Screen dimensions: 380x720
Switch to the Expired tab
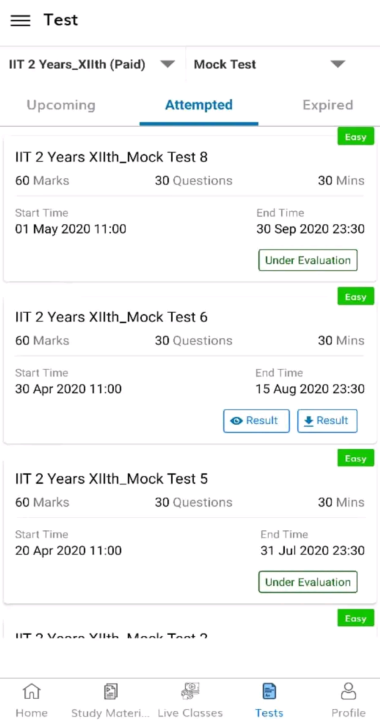point(328,105)
